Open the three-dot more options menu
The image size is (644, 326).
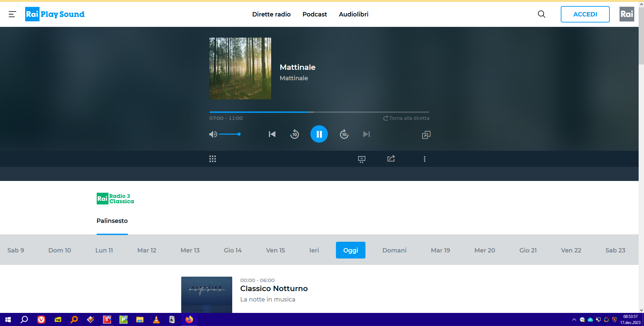(x=425, y=159)
